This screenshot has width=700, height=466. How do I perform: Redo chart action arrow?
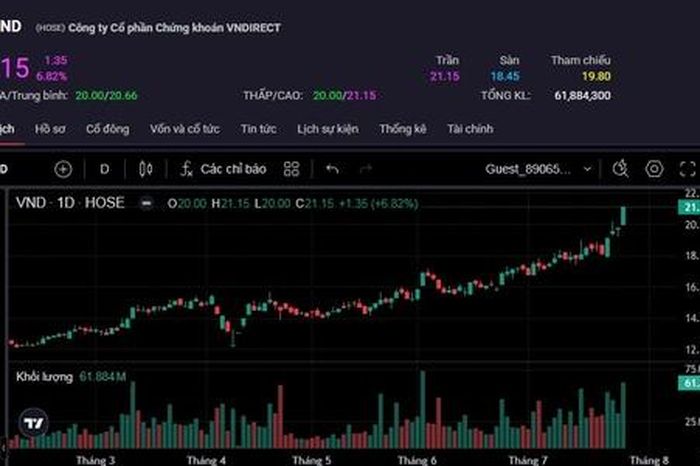coord(366,169)
